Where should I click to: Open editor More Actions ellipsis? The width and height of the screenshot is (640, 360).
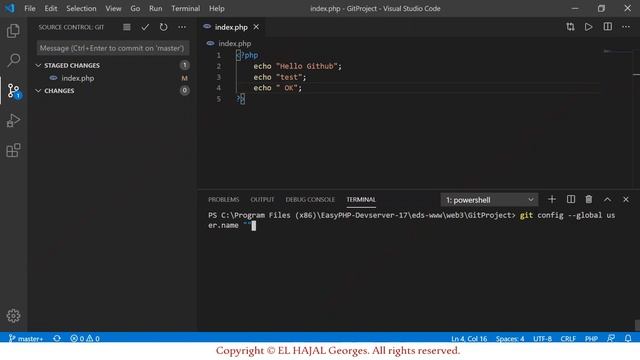tap(626, 27)
